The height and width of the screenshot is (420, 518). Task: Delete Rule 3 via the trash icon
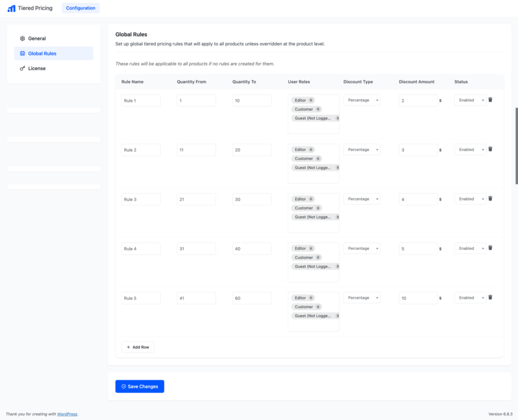pyautogui.click(x=490, y=198)
